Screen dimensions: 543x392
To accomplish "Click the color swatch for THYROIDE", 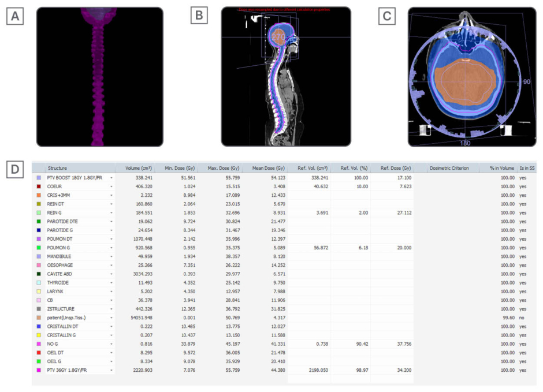I will pyautogui.click(x=39, y=283).
